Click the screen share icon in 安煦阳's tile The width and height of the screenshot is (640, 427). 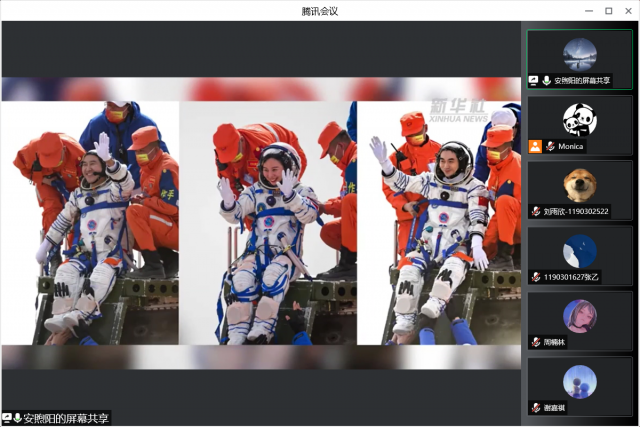[x=534, y=80]
